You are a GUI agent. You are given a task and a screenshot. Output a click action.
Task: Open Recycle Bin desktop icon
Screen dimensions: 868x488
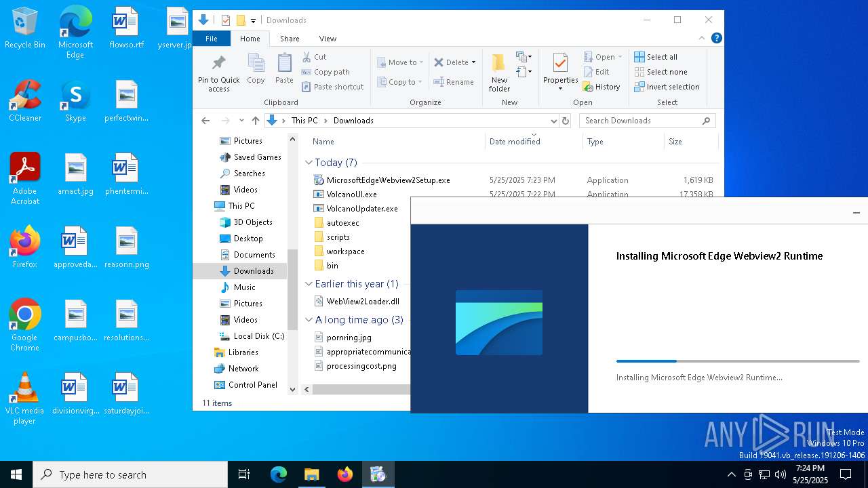point(25,29)
